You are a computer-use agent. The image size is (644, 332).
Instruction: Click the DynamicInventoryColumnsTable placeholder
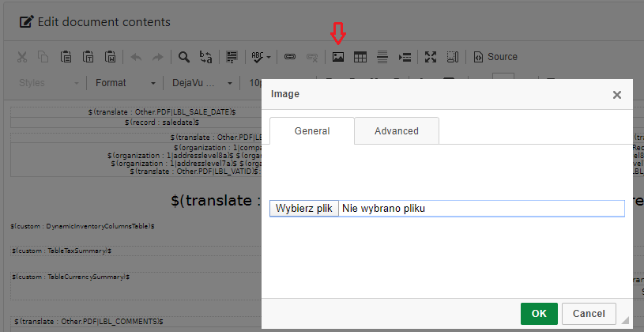pos(82,226)
